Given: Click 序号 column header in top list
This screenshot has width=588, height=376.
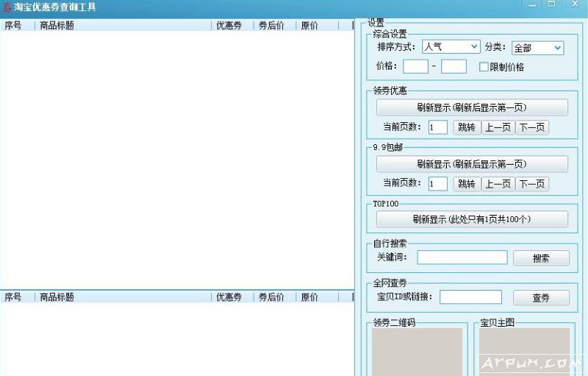Looking at the screenshot, I should pyautogui.click(x=17, y=25).
